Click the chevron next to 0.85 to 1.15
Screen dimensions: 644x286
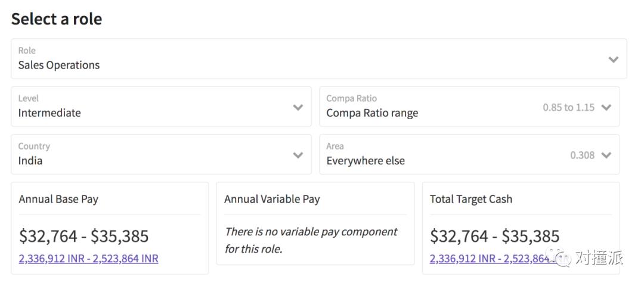click(606, 108)
